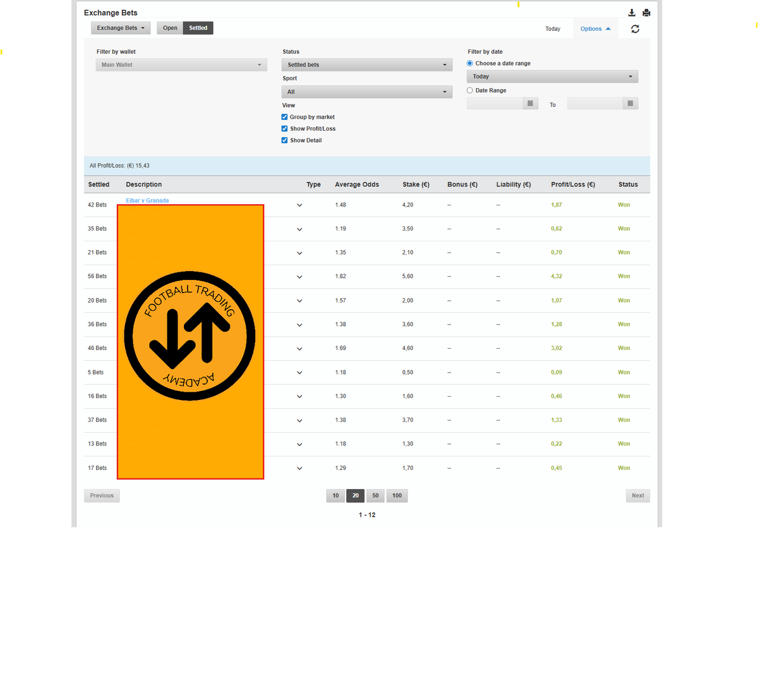Toggle Show Profit/Loss checkbox
Screen dimensions: 758x700
coord(284,129)
